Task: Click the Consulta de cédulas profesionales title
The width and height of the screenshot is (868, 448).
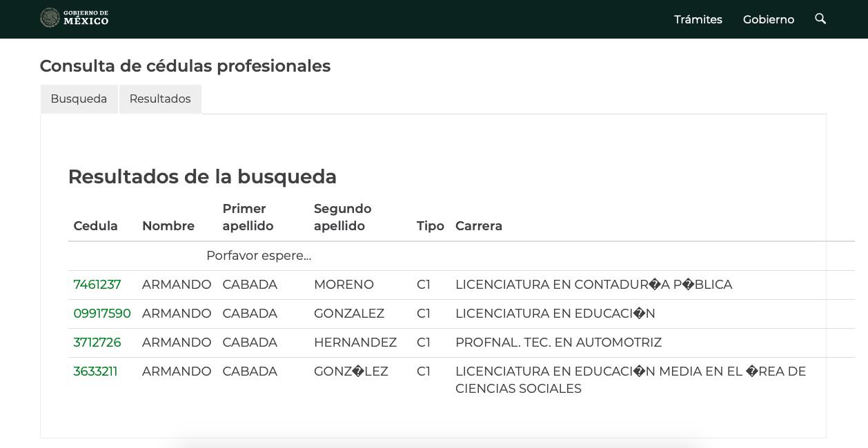Action: [185, 66]
